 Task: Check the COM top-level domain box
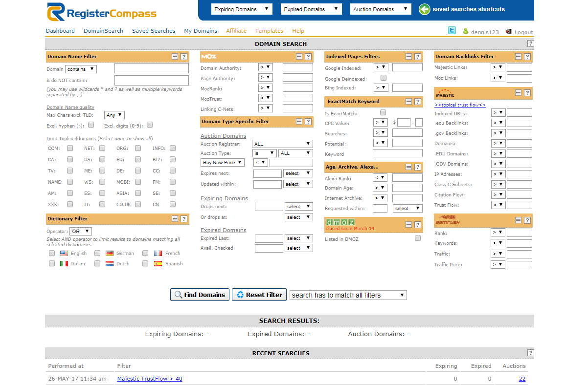70,148
